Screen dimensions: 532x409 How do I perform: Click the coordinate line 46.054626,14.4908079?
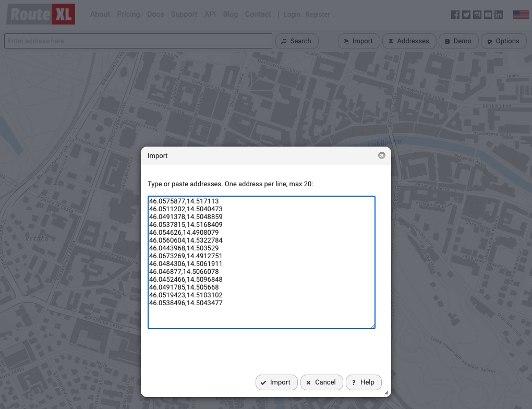(184, 233)
